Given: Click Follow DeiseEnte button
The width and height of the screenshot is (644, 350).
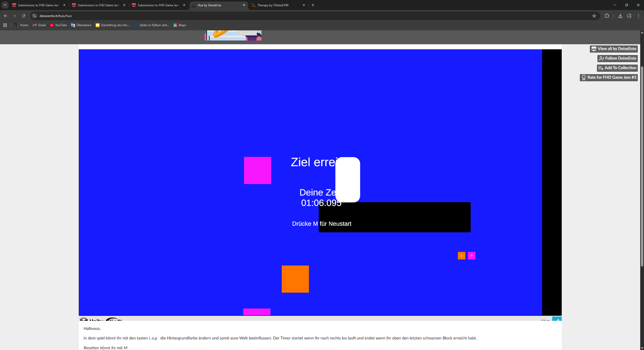Looking at the screenshot, I should [617, 58].
